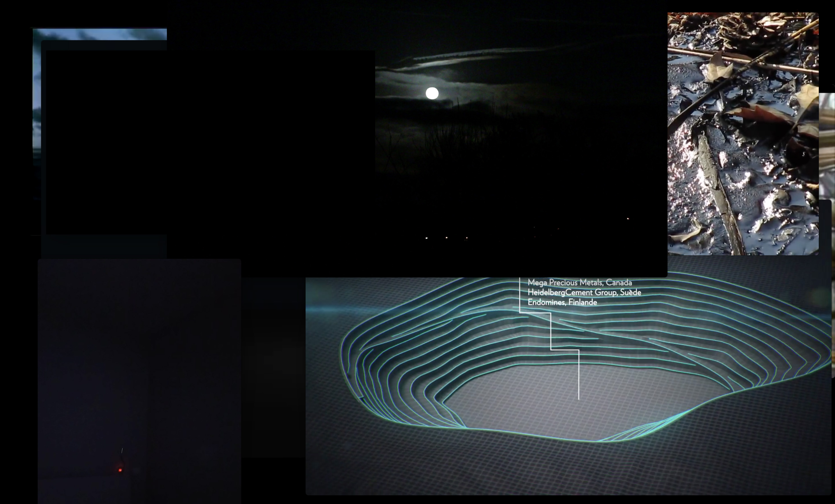Screen dimensions: 835x504
Task: Click the 'Mega Precious Metals, Canada' label
Action: click(x=580, y=283)
